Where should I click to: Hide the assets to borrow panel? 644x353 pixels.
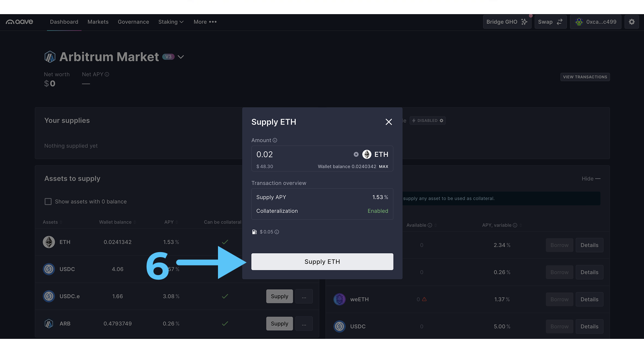tap(591, 179)
